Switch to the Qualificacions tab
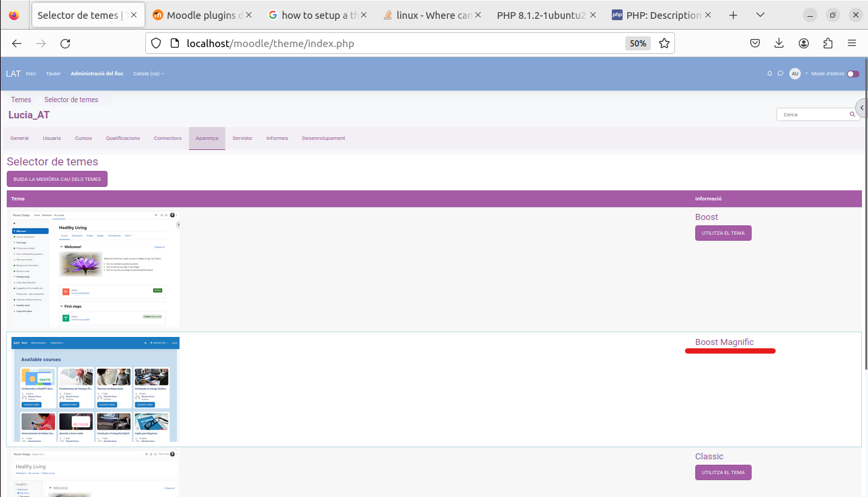868x497 pixels. [x=122, y=138]
